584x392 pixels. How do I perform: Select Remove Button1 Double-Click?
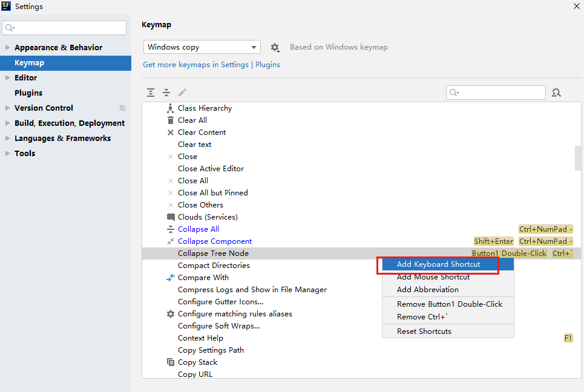pyautogui.click(x=448, y=304)
